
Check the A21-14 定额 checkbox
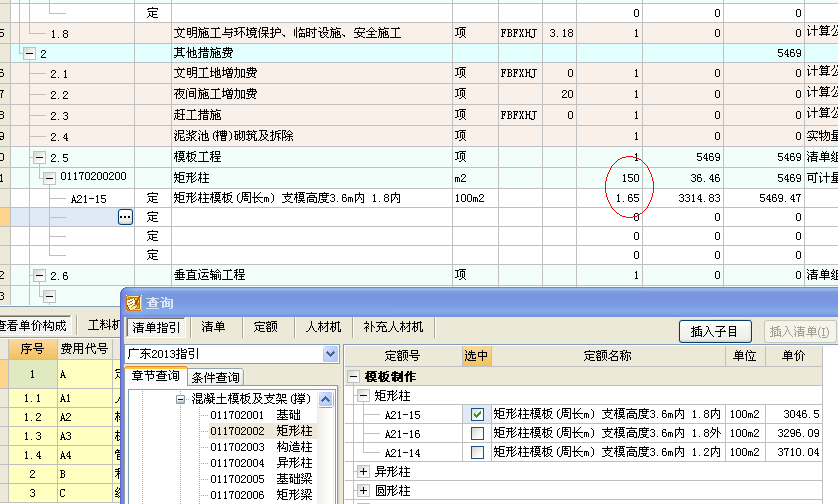coord(477,453)
